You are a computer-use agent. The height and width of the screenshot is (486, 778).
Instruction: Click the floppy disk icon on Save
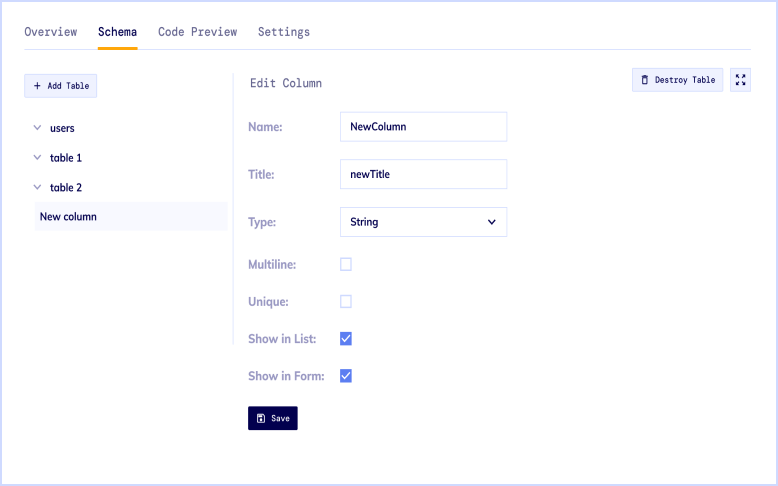tap(261, 418)
